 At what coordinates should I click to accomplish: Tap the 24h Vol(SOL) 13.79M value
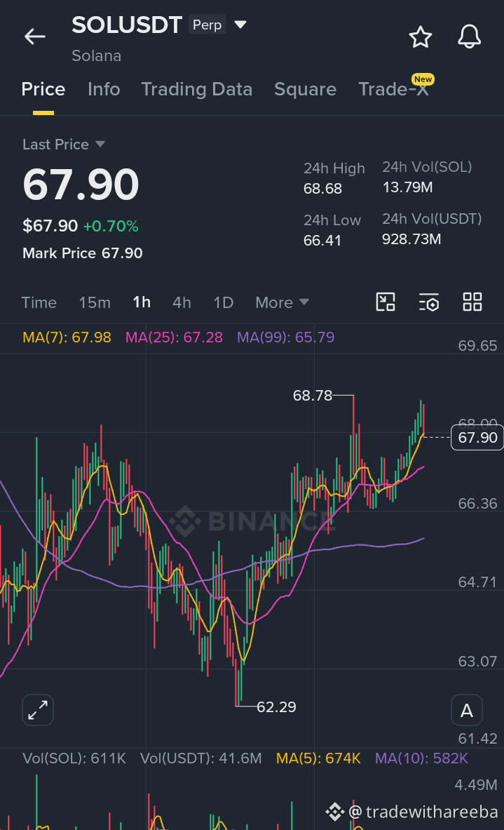[408, 187]
